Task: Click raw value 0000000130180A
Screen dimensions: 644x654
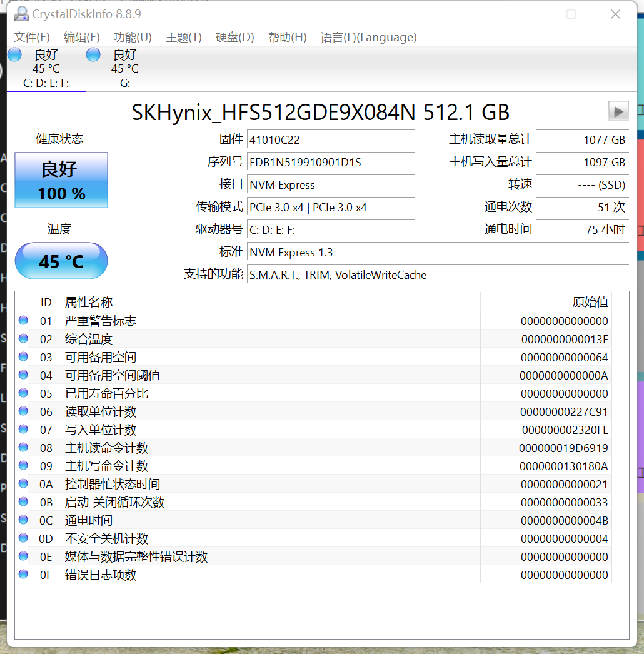Action: [x=564, y=466]
